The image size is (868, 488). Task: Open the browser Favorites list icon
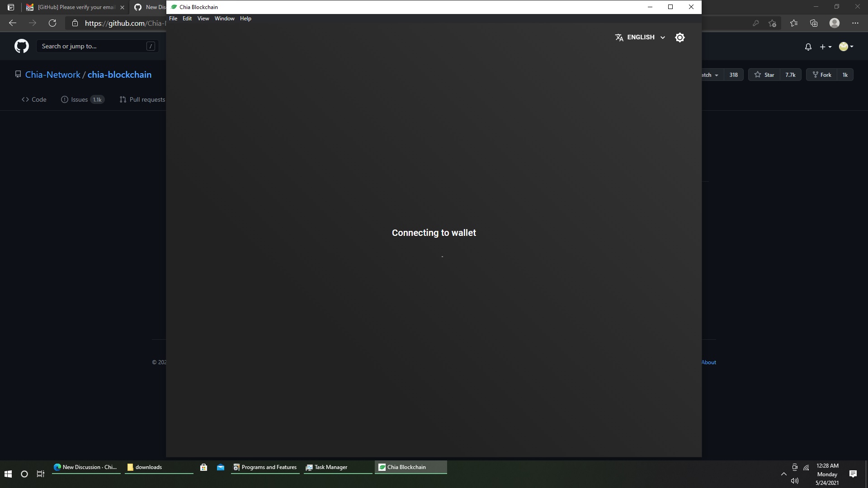tap(794, 23)
